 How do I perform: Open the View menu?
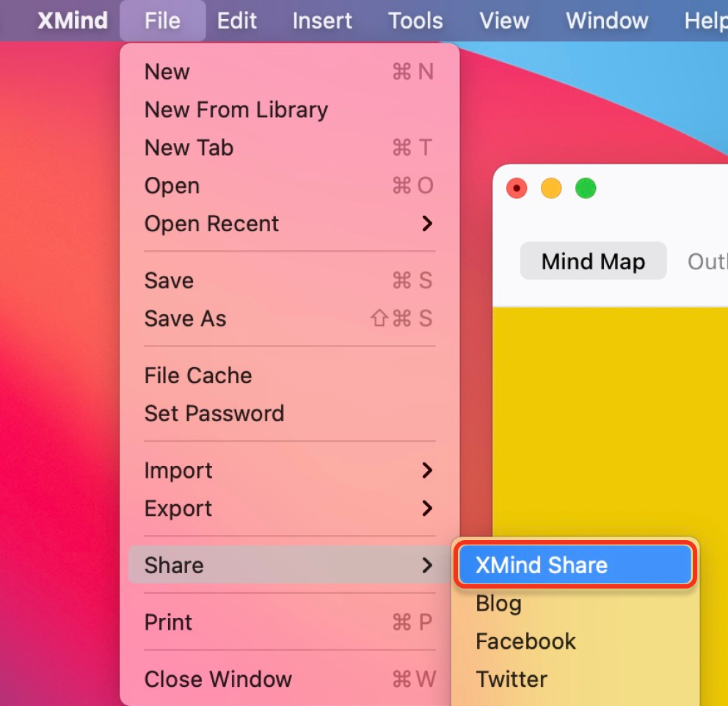[504, 21]
